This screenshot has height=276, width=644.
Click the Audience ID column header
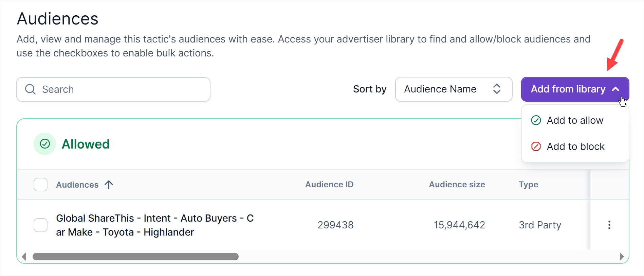tap(329, 185)
